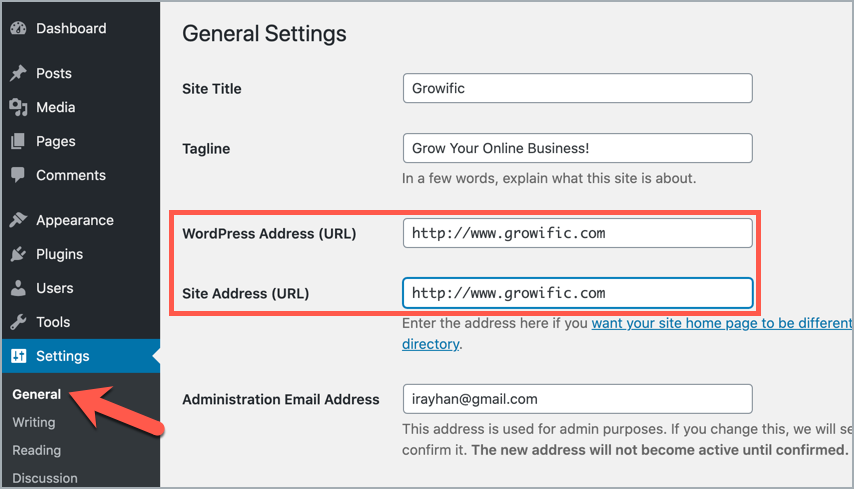Click the Media icon in sidebar
This screenshot has height=489, width=854.
[x=18, y=107]
